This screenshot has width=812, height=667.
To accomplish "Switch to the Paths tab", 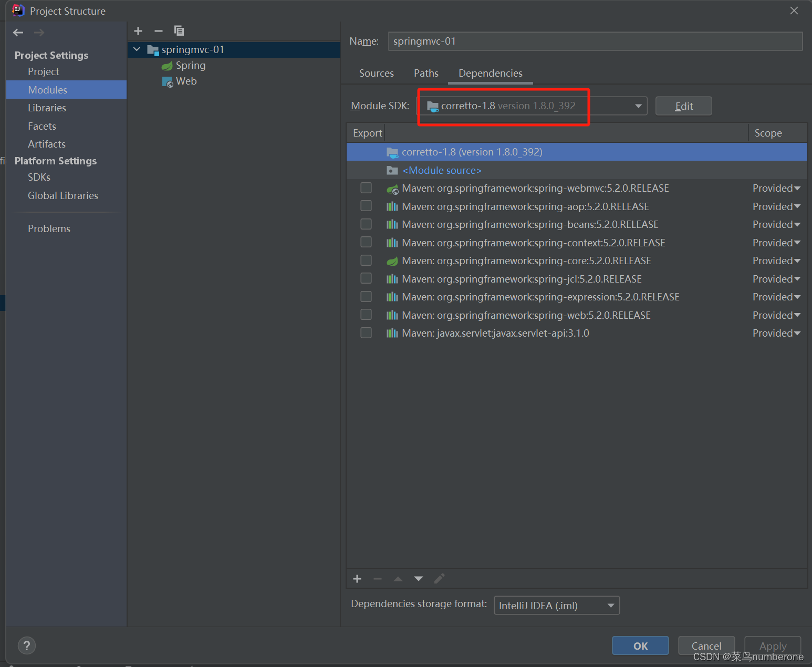I will 426,73.
